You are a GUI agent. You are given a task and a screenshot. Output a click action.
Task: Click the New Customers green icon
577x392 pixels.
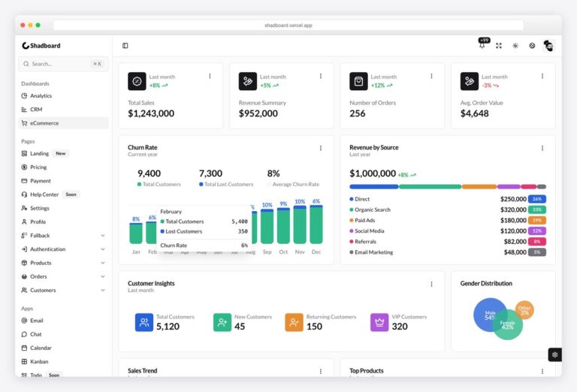222,322
